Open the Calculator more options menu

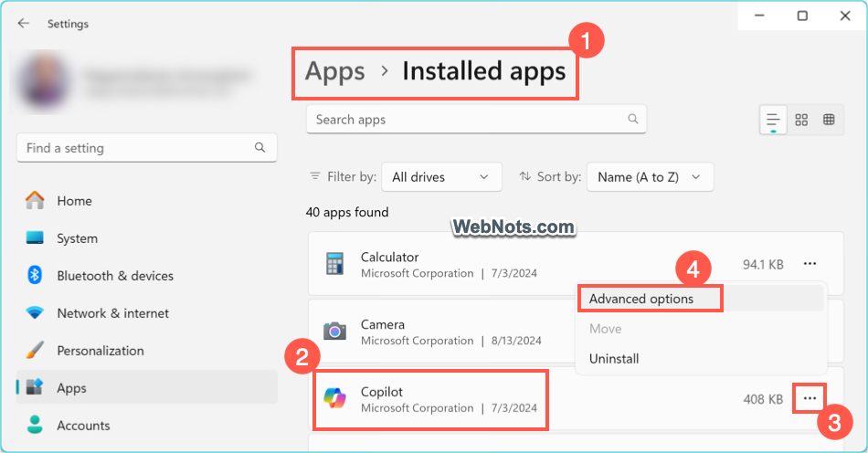pyautogui.click(x=810, y=264)
